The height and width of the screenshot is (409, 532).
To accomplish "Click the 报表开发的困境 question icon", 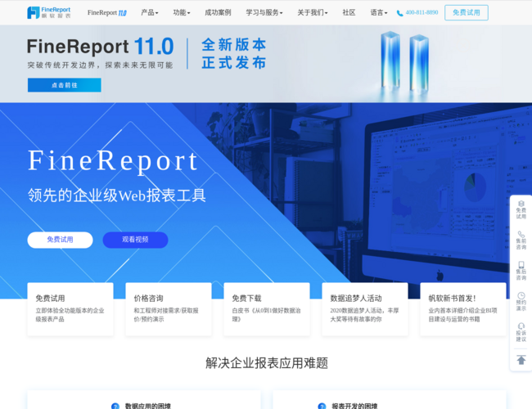I will (x=322, y=406).
